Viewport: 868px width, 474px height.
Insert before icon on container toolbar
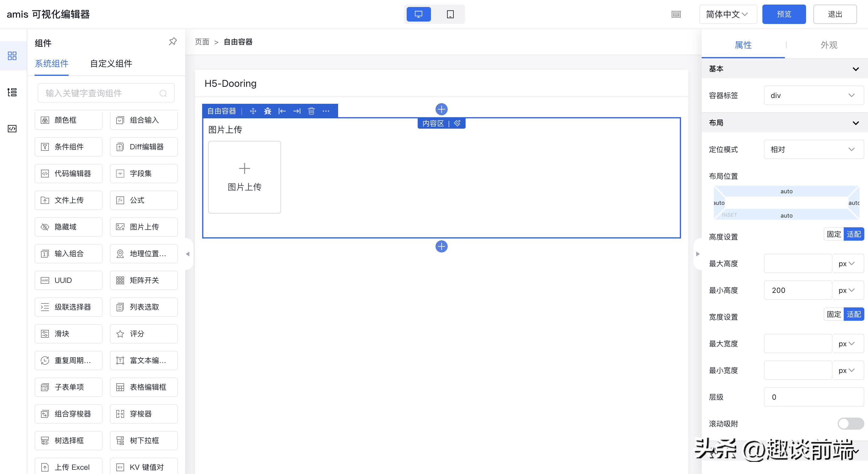[x=282, y=111]
